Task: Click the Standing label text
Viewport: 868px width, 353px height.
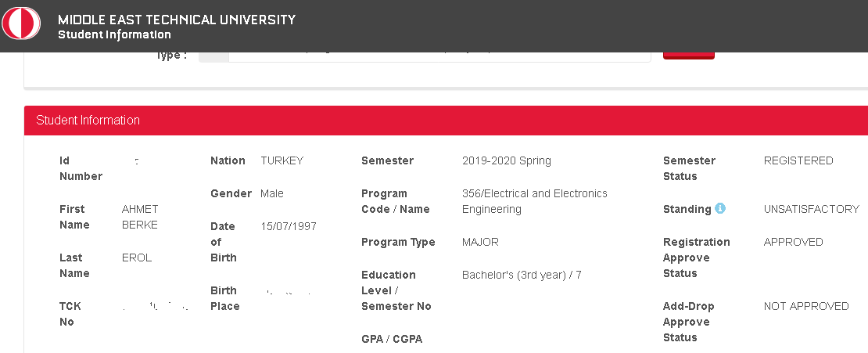Action: [687, 209]
